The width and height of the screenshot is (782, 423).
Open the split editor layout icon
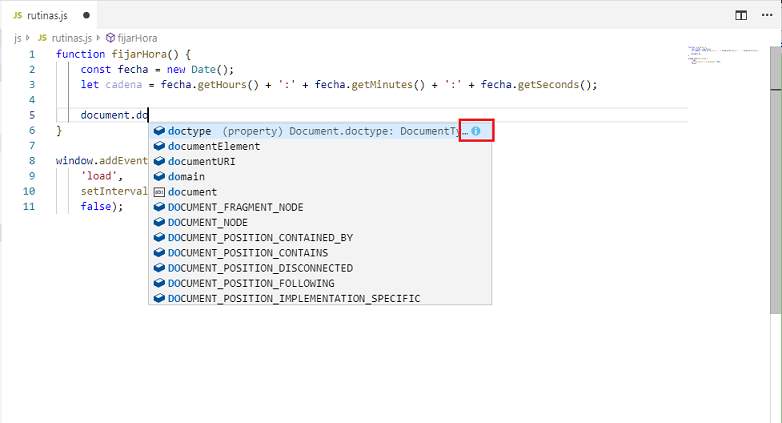(741, 15)
